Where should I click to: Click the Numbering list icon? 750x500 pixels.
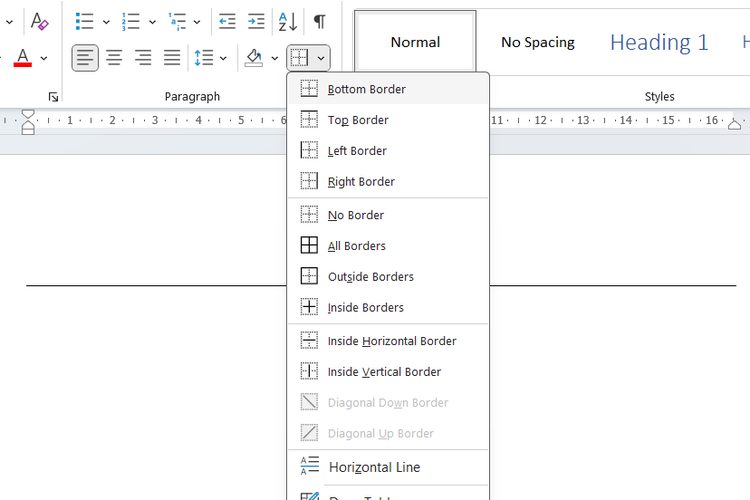point(131,22)
